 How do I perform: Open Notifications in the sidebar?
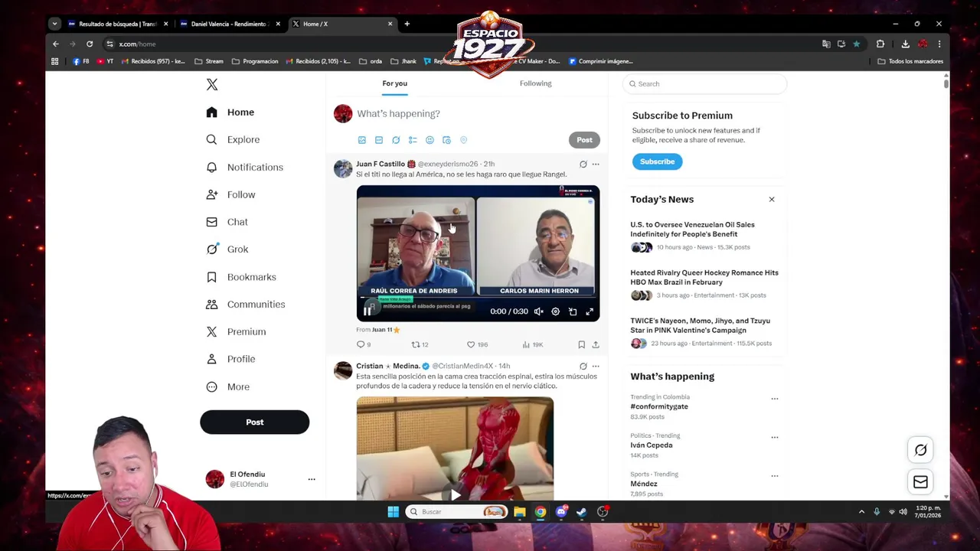245,167
